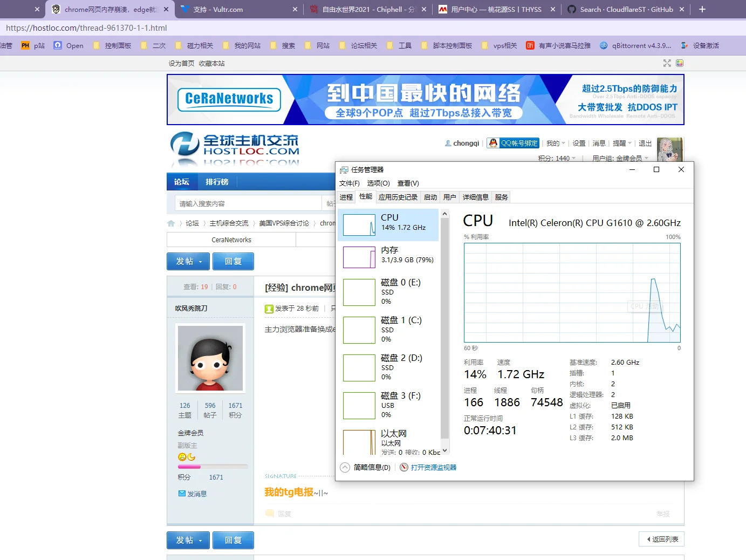Screen dimensions: 746x560
Task: Select the 磁盘 3 (F:) USB item
Action: click(x=388, y=405)
